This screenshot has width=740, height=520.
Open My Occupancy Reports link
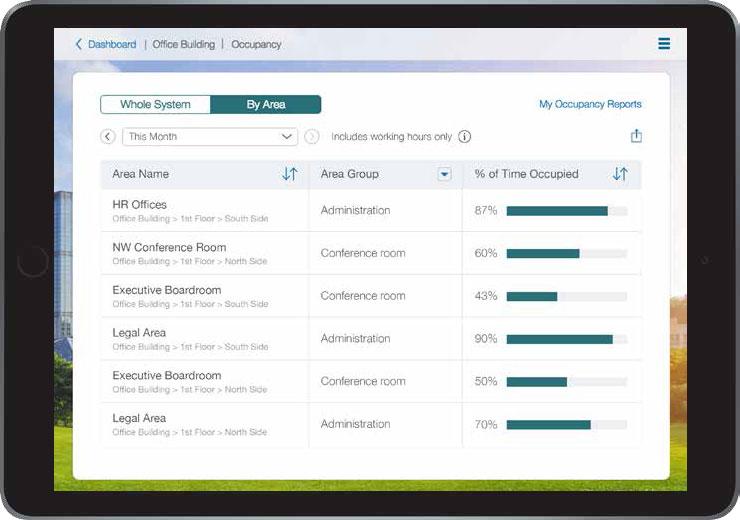click(590, 104)
